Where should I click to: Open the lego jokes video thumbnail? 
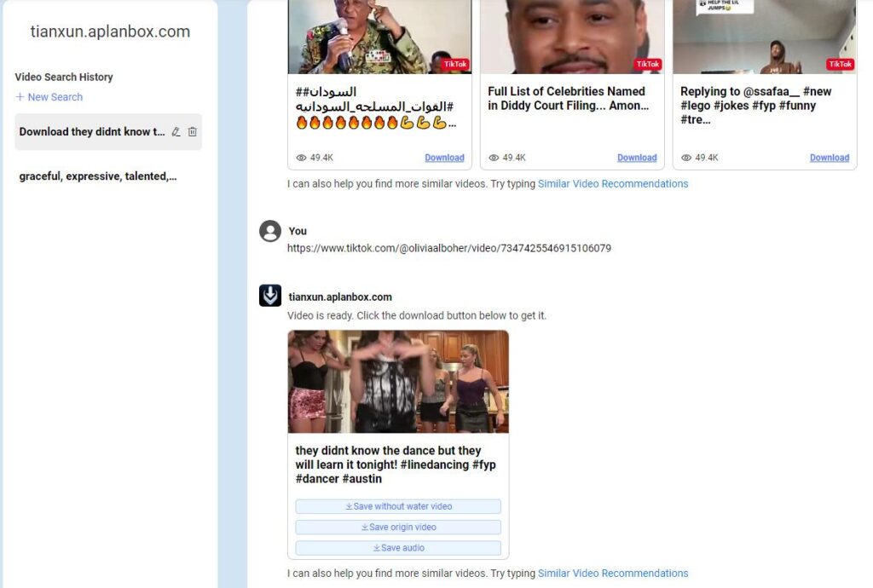click(765, 37)
